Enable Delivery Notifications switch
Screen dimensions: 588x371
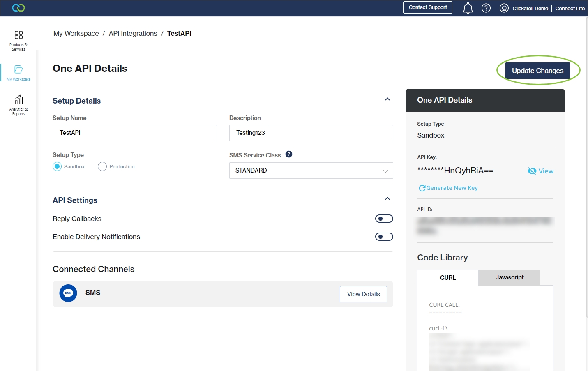pyautogui.click(x=384, y=237)
